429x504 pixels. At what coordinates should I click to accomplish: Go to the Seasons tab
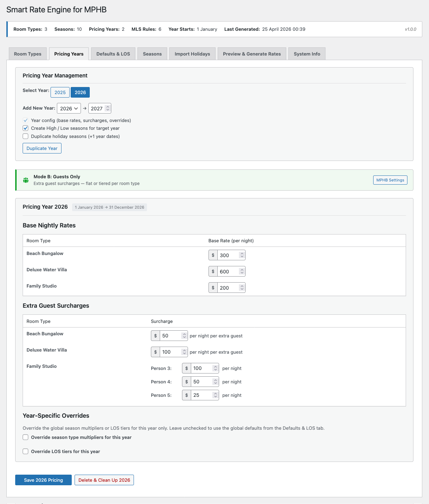152,54
